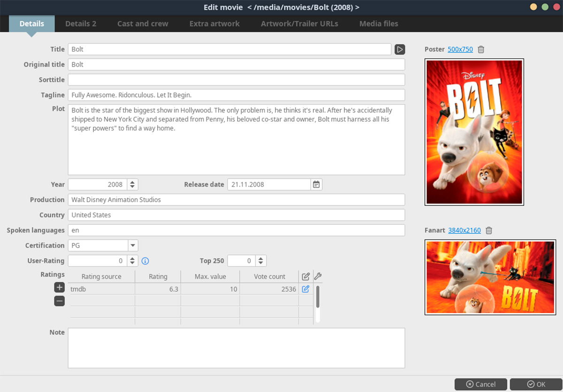Open the Release date calendar picker
The height and width of the screenshot is (392, 563).
tap(317, 184)
